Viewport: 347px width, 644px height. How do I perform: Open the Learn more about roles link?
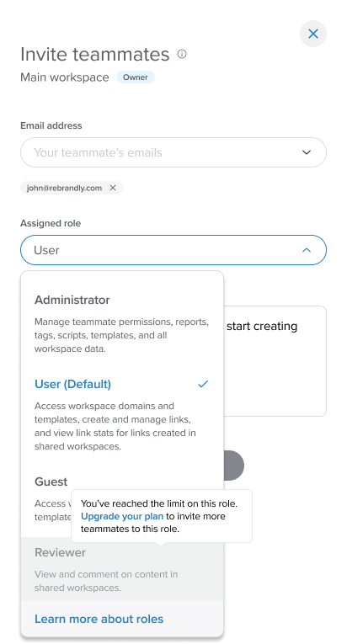click(99, 619)
